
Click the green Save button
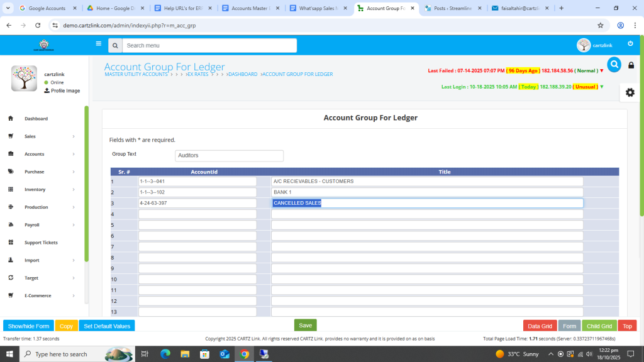pos(305,326)
